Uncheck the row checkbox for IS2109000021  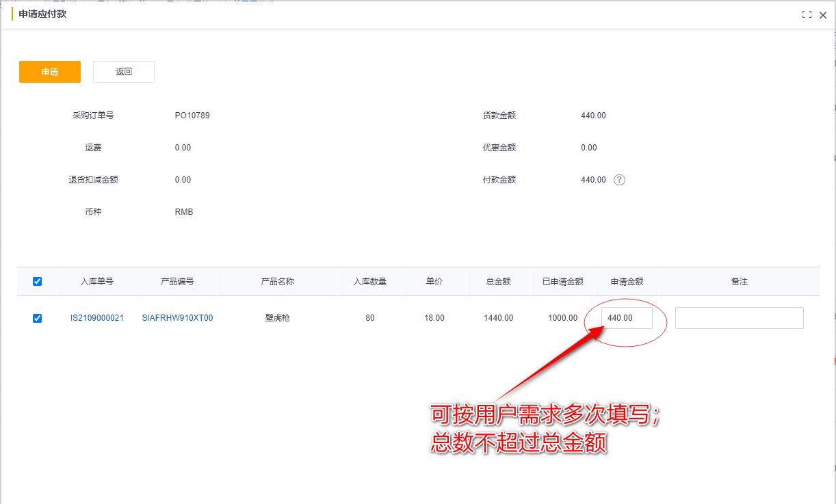click(x=37, y=317)
